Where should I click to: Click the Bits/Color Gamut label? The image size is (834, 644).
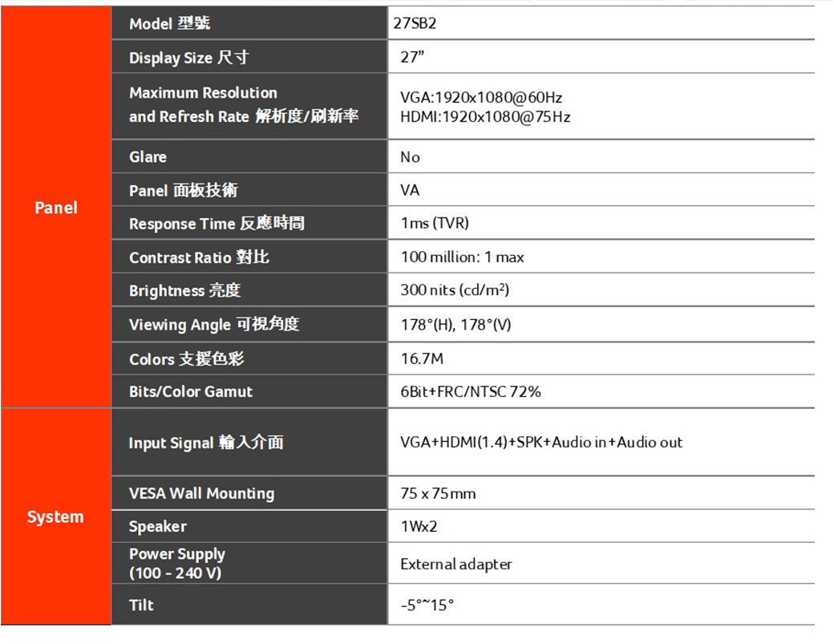click(x=191, y=392)
